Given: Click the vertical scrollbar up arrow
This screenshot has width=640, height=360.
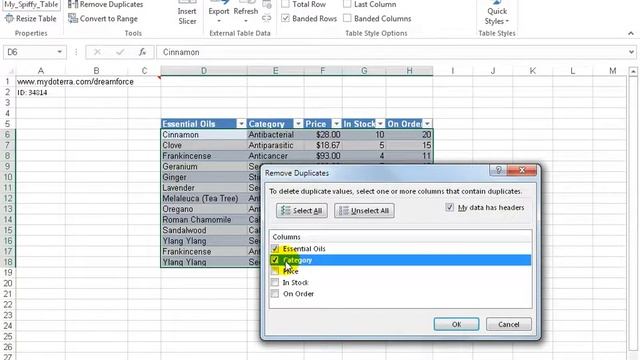Looking at the screenshot, I should point(633,72).
